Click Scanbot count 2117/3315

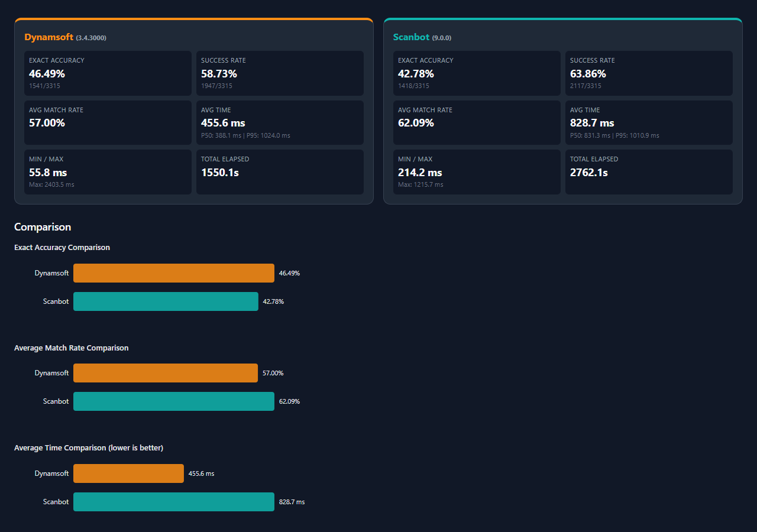(585, 86)
